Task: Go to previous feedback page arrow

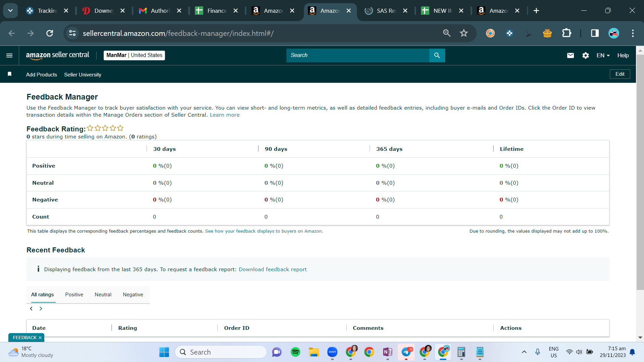Action: coord(31,308)
